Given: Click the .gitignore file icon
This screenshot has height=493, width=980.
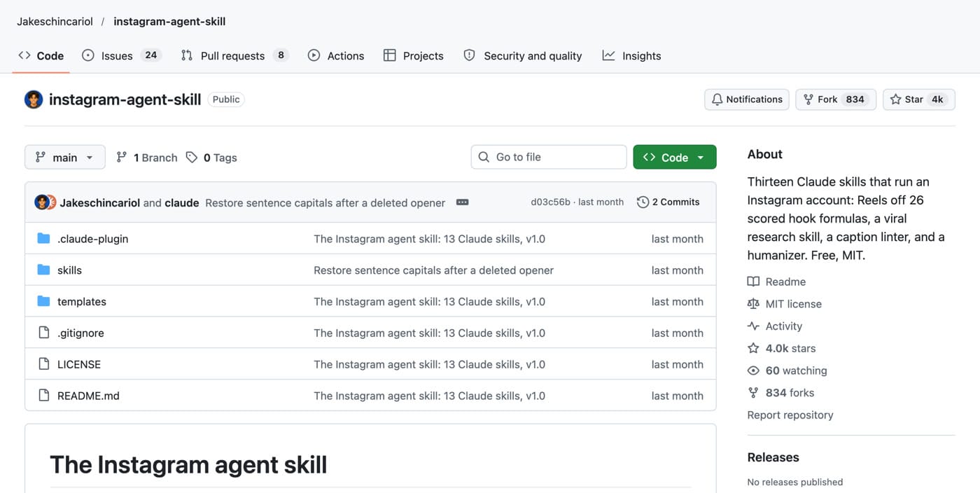Looking at the screenshot, I should (x=44, y=333).
